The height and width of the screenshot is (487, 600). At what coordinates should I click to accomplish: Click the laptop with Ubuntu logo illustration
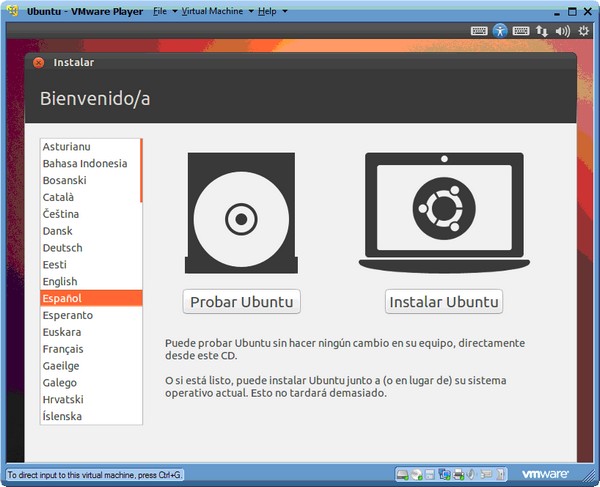pos(444,213)
